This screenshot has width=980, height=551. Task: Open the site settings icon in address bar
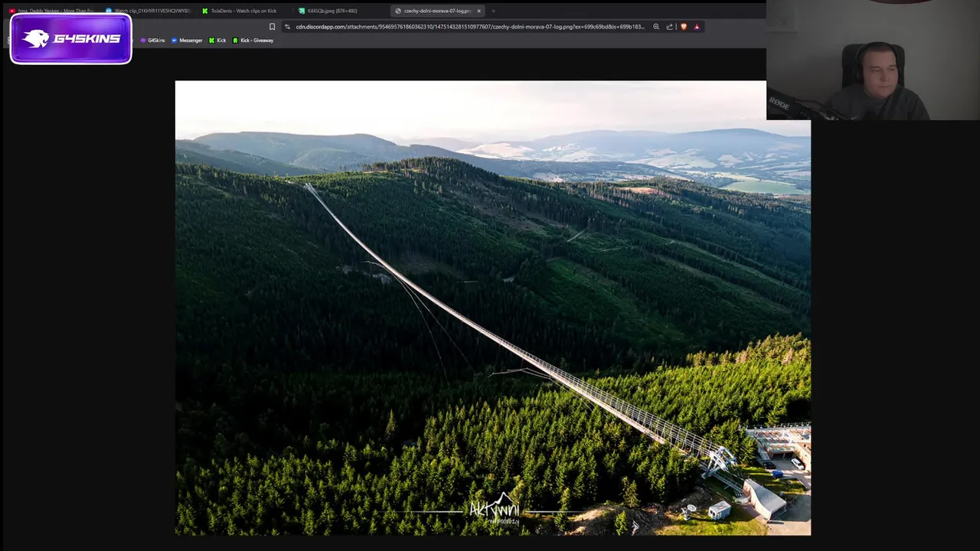pos(287,27)
